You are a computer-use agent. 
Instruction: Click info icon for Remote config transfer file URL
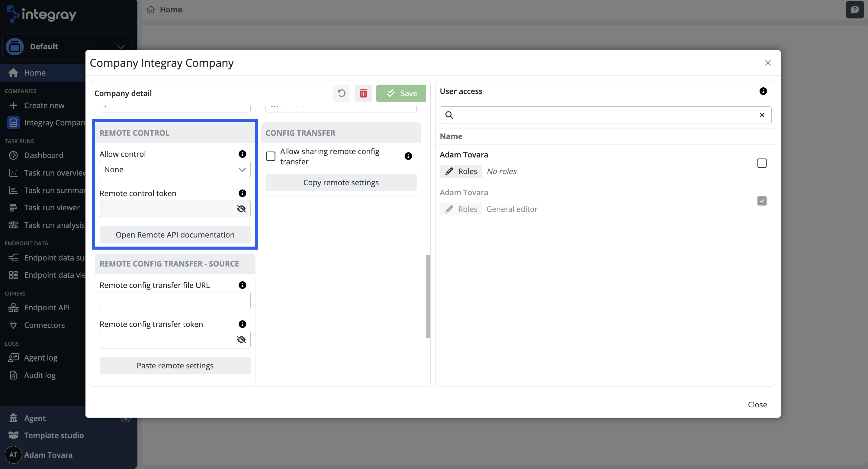coord(242,285)
